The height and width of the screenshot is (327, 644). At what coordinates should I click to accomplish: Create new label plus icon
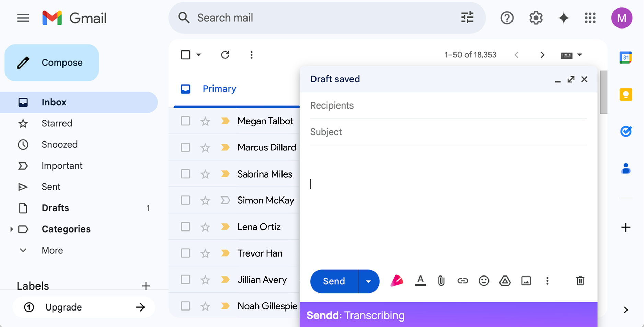coord(146,286)
